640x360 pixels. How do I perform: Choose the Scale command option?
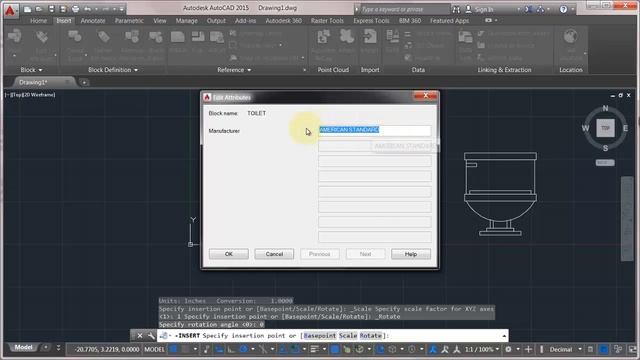tap(348, 336)
